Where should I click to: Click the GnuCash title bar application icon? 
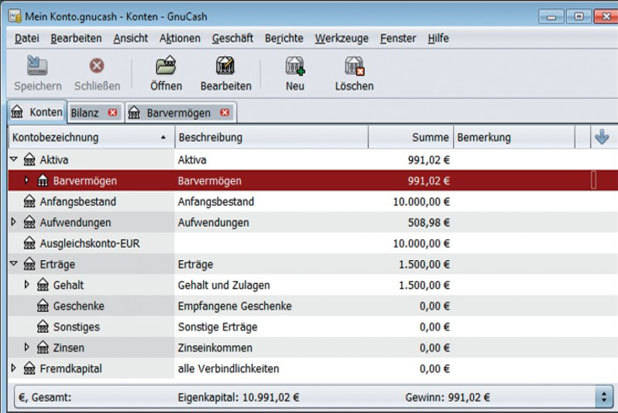[x=15, y=16]
